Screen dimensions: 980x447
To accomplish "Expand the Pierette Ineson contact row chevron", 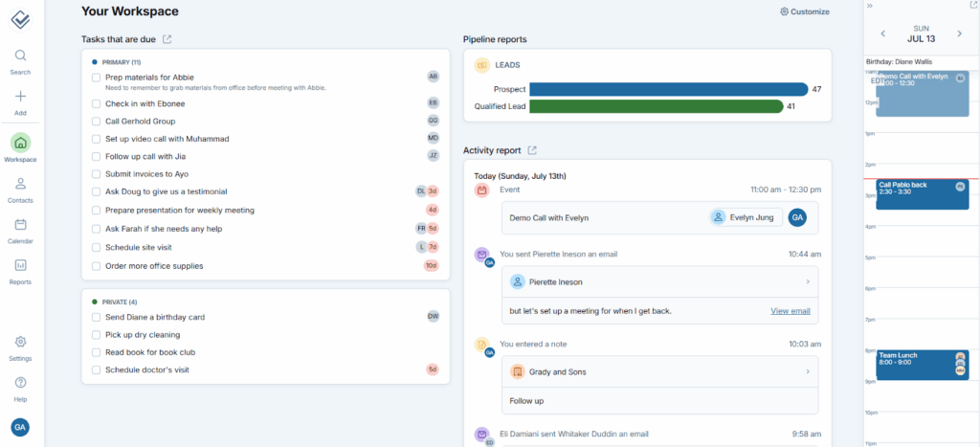I will pyautogui.click(x=808, y=281).
